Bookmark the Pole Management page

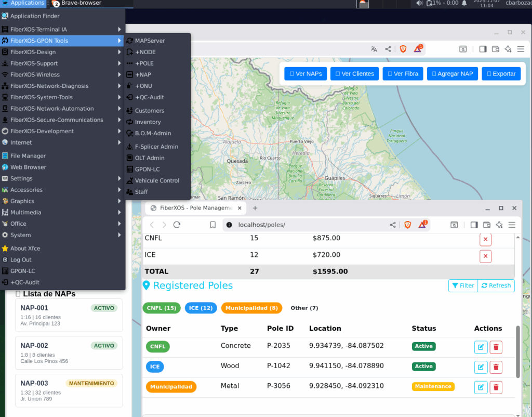point(213,225)
